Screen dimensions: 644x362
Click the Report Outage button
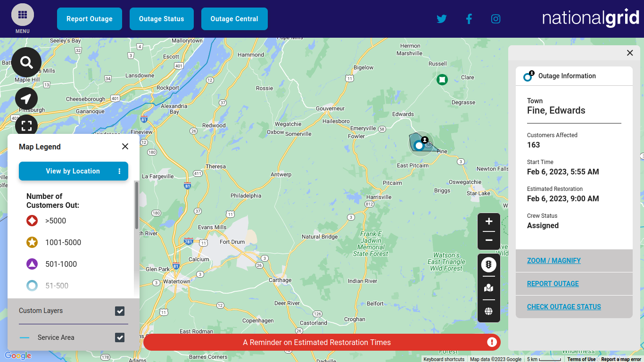tap(90, 19)
